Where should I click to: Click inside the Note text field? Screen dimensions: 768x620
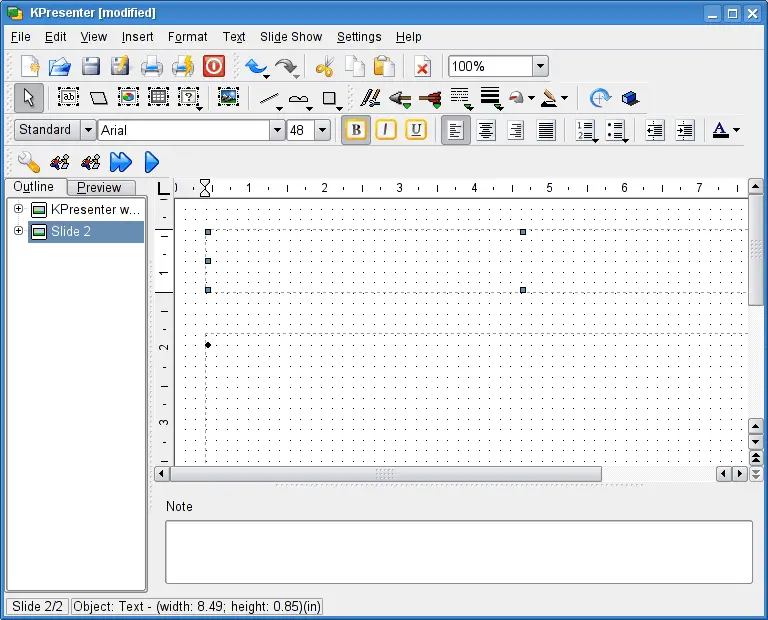pyautogui.click(x=458, y=551)
